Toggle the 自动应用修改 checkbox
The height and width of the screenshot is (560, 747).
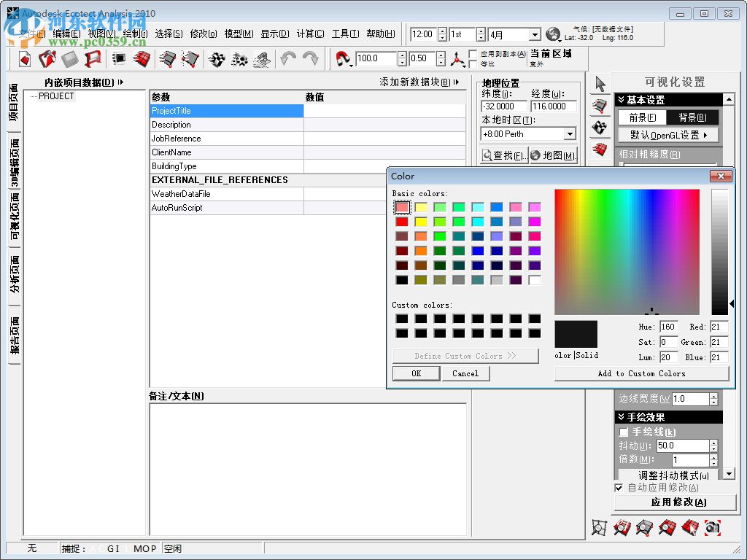pyautogui.click(x=619, y=487)
